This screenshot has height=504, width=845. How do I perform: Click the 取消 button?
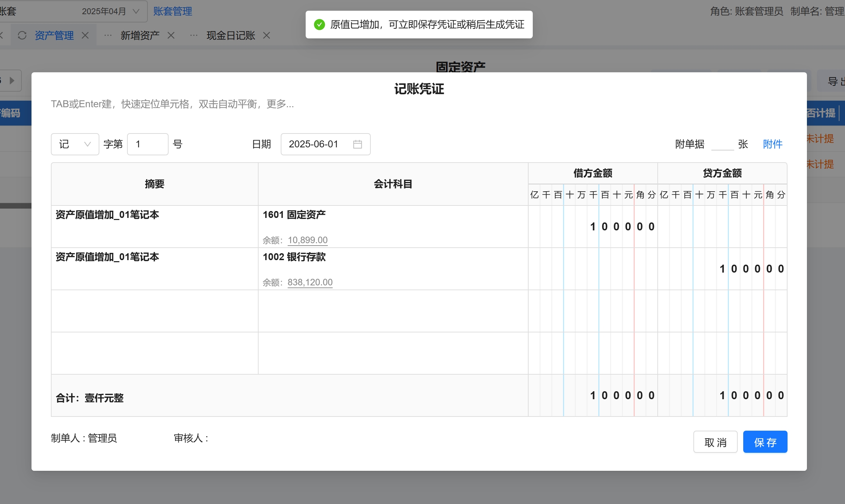[x=715, y=442]
